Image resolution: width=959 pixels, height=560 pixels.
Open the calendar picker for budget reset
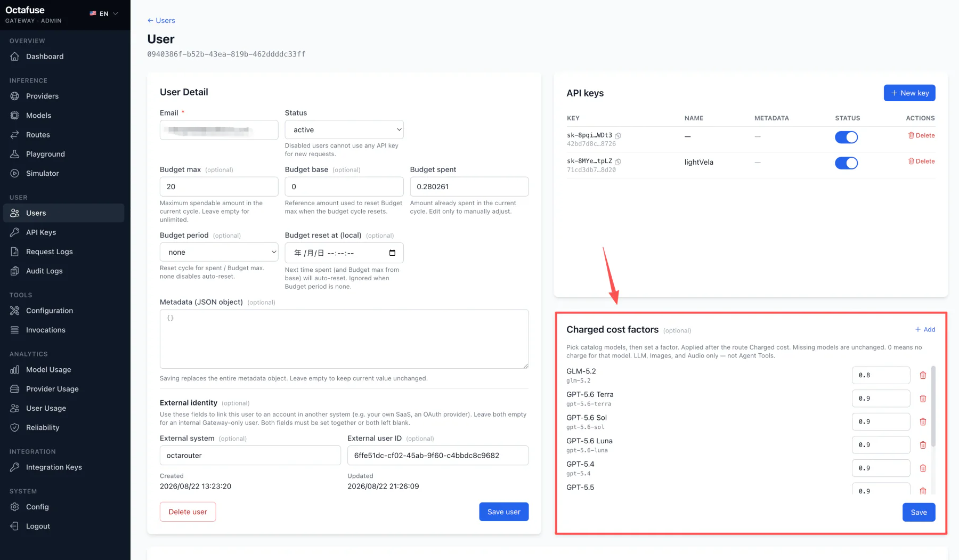(x=392, y=253)
